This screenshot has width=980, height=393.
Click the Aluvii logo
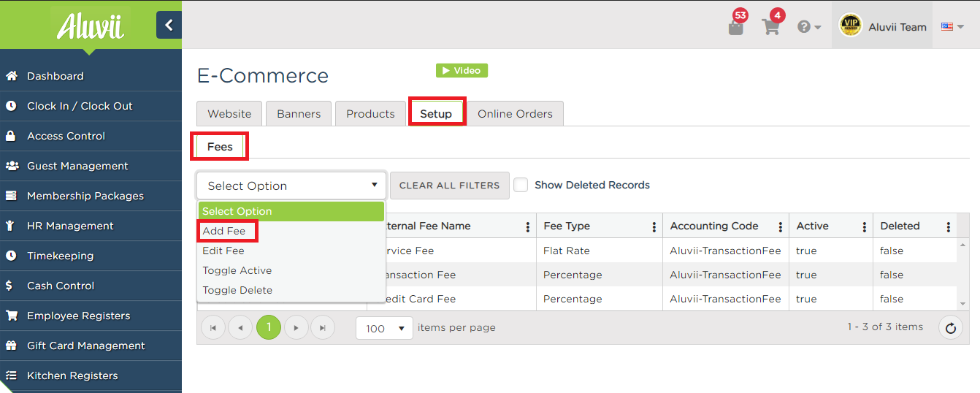pos(90,26)
